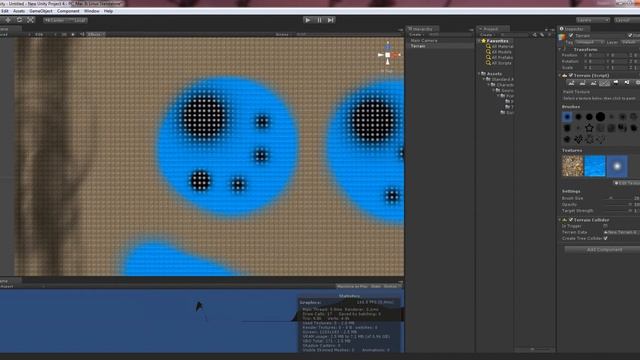640x360 pixels.
Task: Collapse the Assets folder
Action: pyautogui.click(x=479, y=73)
